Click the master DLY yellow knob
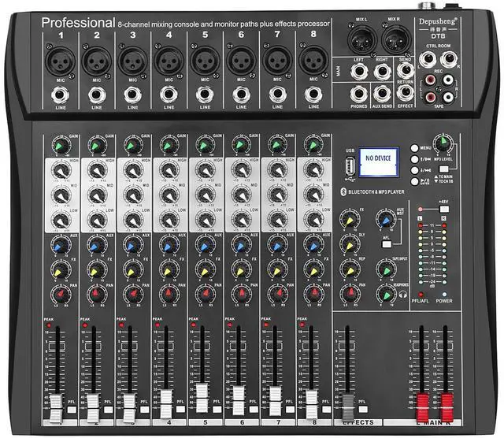The image size is (504, 438). click(350, 243)
